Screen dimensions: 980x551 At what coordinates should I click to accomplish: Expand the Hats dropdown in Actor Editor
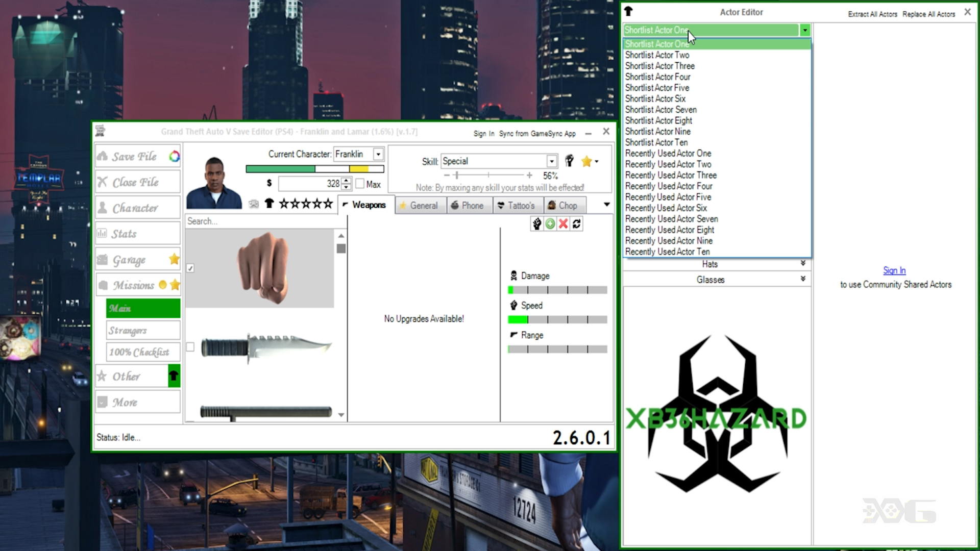click(803, 264)
